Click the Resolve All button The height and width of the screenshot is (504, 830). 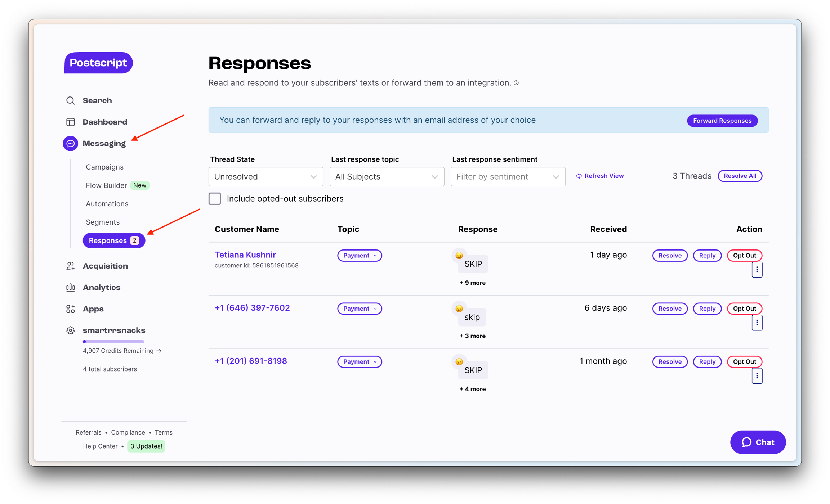click(x=740, y=176)
